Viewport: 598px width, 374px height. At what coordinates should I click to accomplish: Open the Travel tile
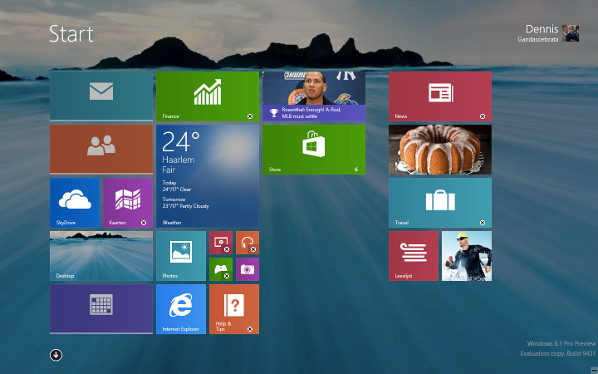(x=440, y=203)
